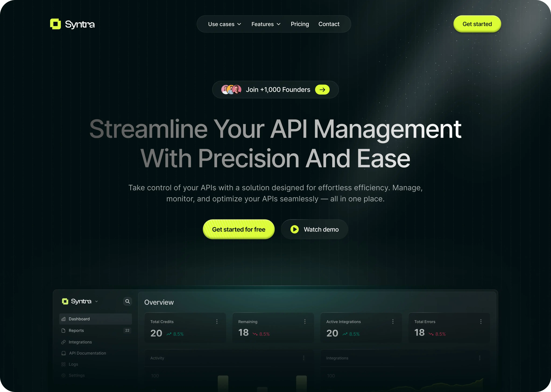Click the API Documentation book icon
The image size is (551, 392).
click(63, 353)
